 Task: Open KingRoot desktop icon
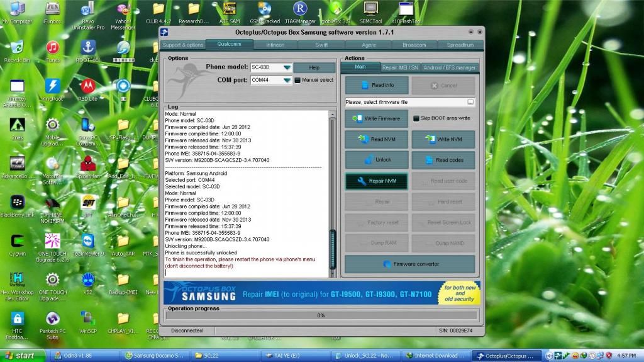pyautogui.click(x=53, y=91)
